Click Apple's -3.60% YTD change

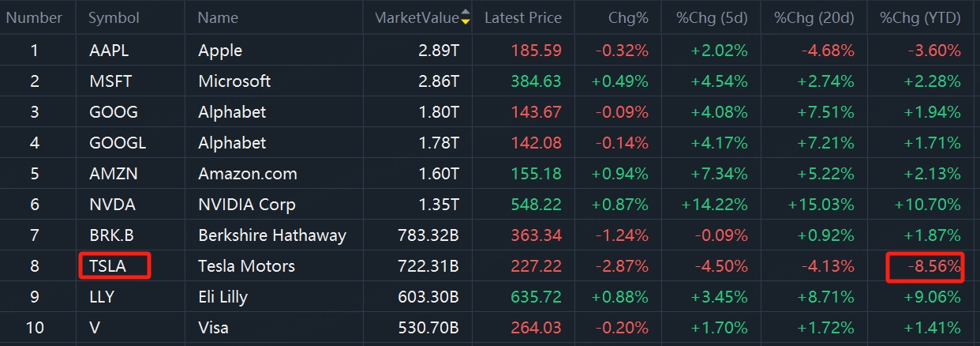(x=933, y=51)
